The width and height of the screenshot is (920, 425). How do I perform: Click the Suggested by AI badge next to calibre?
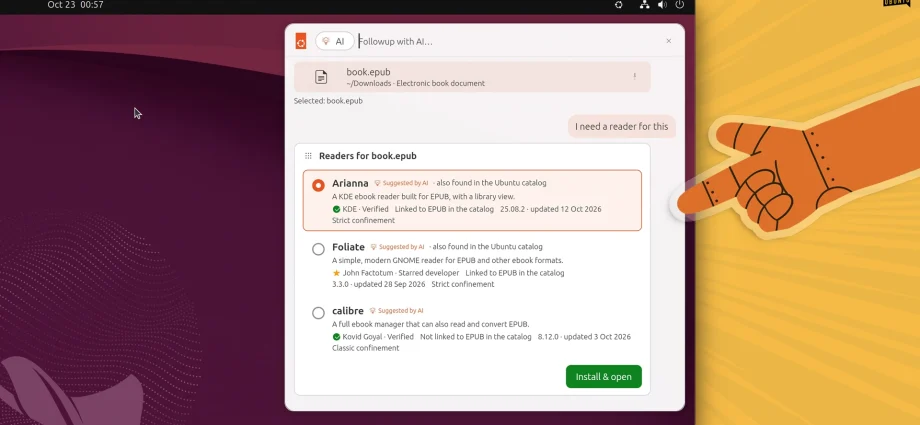coord(397,311)
